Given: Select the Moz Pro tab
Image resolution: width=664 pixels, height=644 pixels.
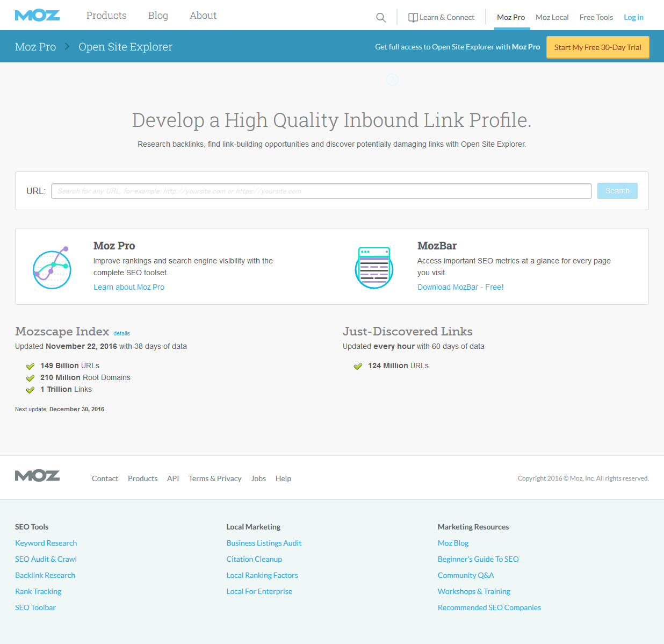Looking at the screenshot, I should (511, 17).
